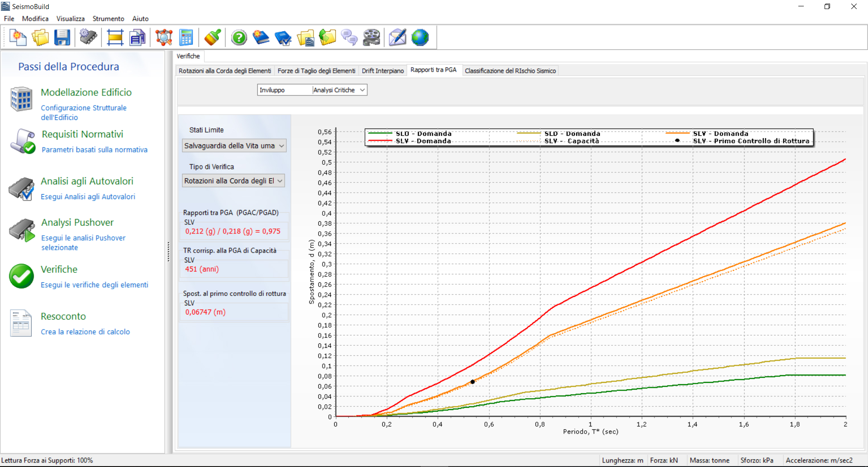Screen dimensions: 868x467
Task: Click the paintbrush icon in toolbar
Action: [212, 38]
